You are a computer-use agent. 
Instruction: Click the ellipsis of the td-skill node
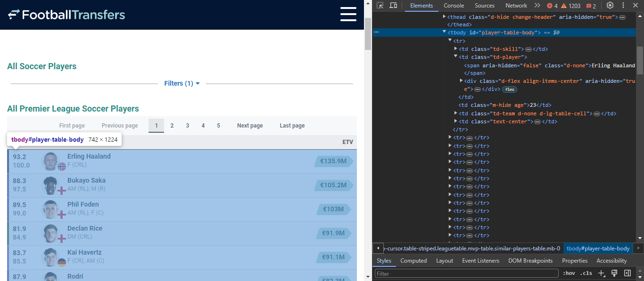[x=528, y=49]
